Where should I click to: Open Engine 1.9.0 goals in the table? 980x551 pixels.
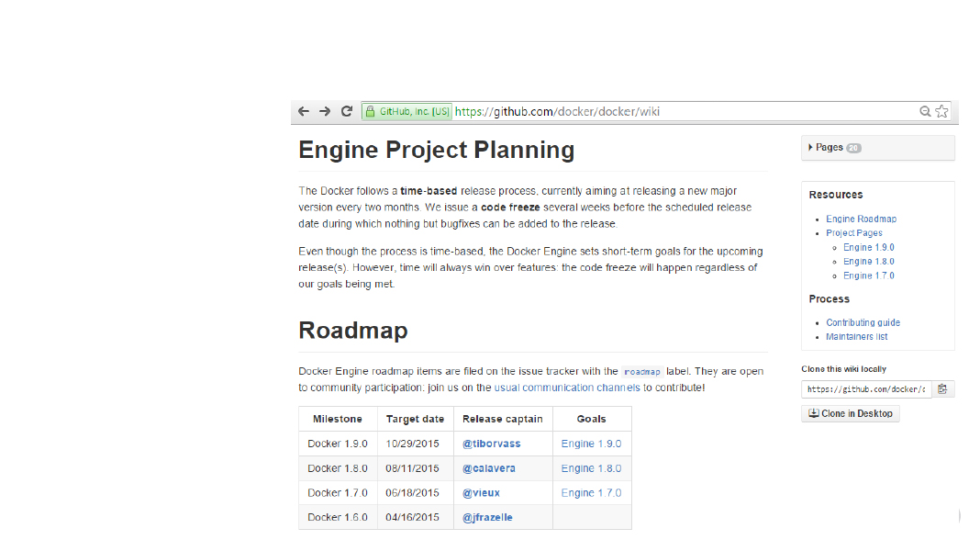pyautogui.click(x=591, y=444)
